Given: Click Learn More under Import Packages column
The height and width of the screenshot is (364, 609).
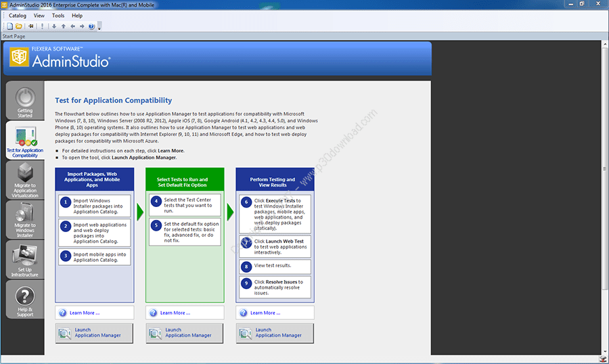Looking at the screenshot, I should (85, 313).
